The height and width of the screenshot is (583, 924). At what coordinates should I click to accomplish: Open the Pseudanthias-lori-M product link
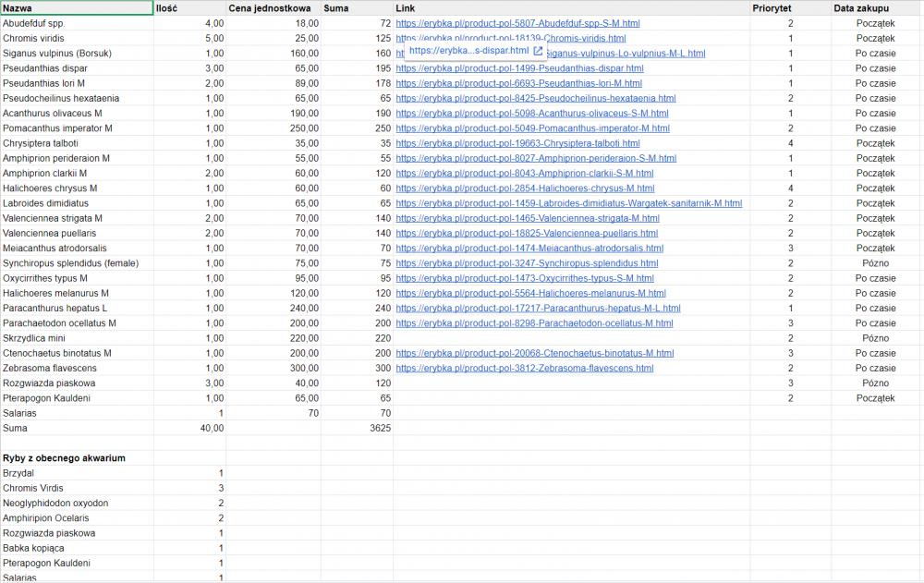click(518, 83)
